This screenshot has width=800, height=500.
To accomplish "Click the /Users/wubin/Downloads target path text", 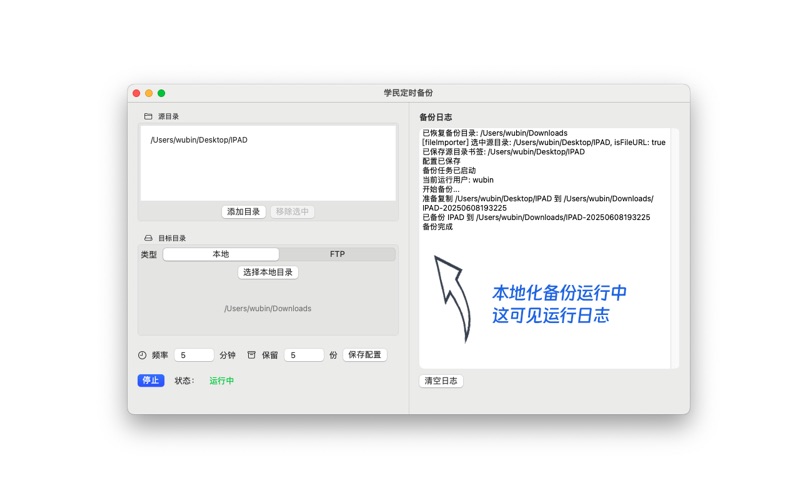I will (x=268, y=309).
